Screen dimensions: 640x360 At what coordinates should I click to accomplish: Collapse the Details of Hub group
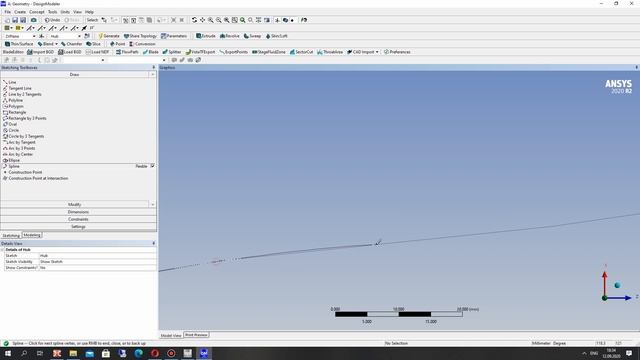click(2, 249)
